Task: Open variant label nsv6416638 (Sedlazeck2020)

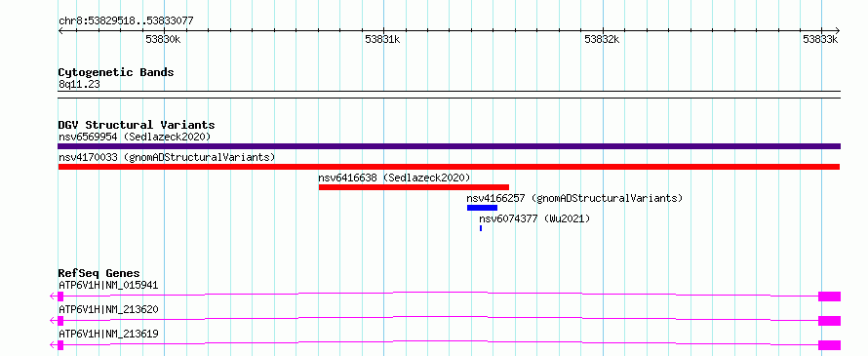Action: [x=394, y=178]
